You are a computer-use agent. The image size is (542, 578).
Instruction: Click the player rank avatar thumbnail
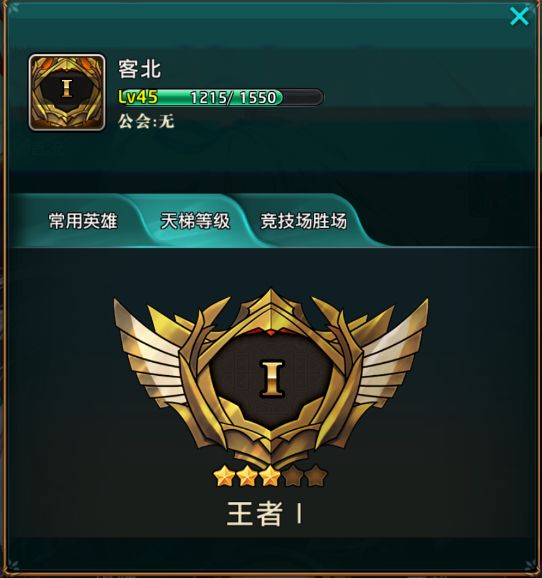(x=67, y=92)
